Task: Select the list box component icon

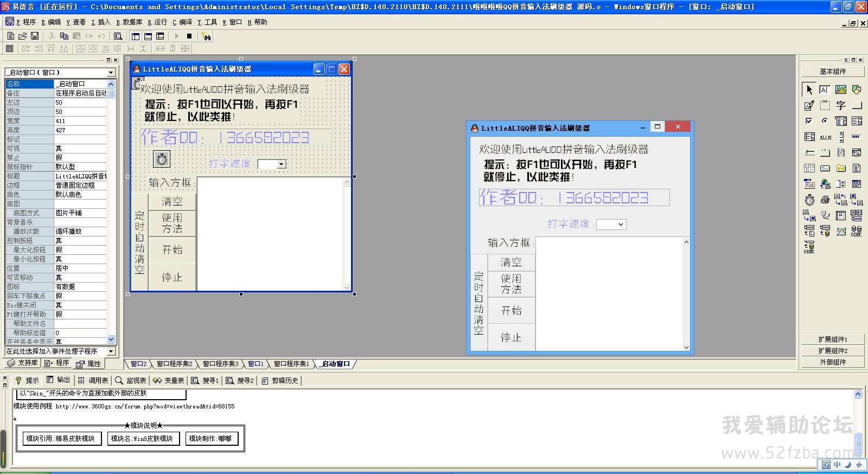Action: coord(857,121)
